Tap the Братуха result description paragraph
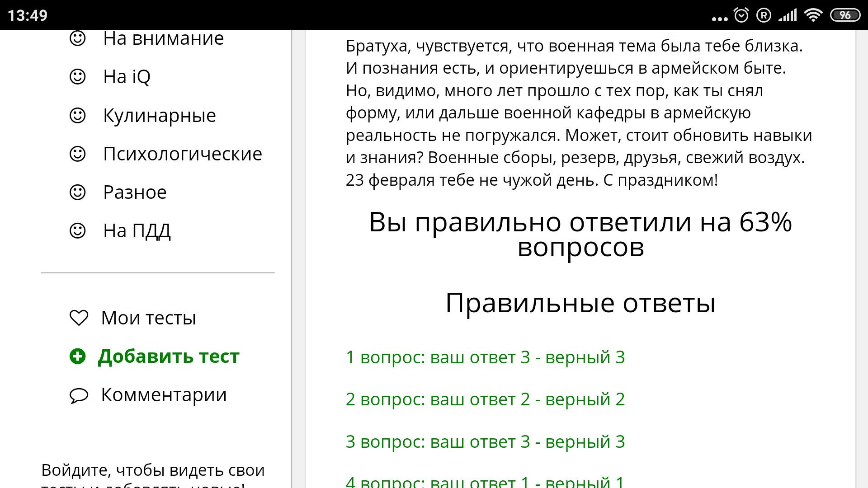Viewport: 868px width, 488px height. 579,113
